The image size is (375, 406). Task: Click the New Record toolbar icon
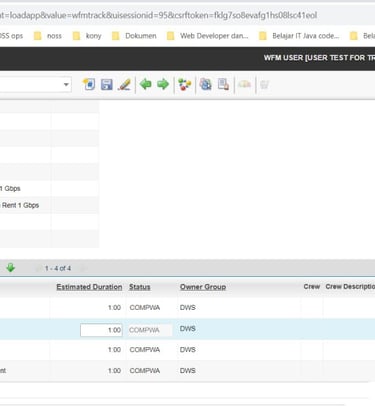click(89, 84)
